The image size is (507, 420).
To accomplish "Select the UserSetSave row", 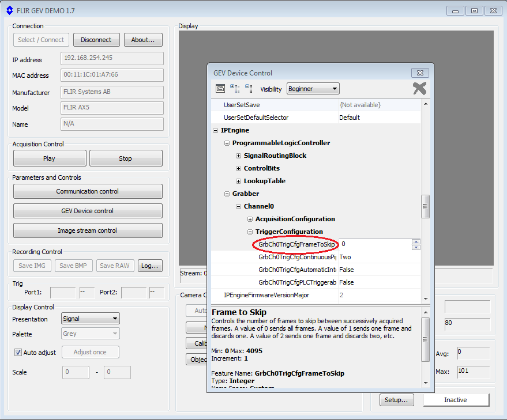I will click(316, 105).
